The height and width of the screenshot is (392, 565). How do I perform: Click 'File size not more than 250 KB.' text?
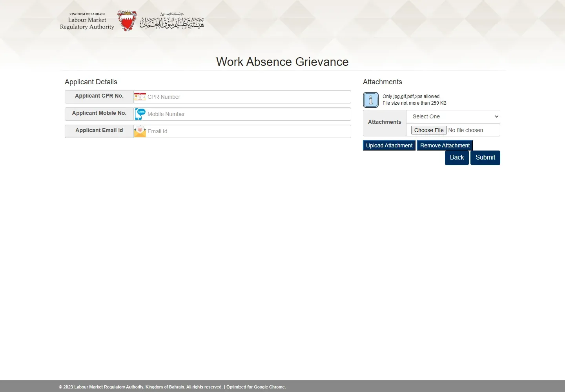click(x=415, y=103)
